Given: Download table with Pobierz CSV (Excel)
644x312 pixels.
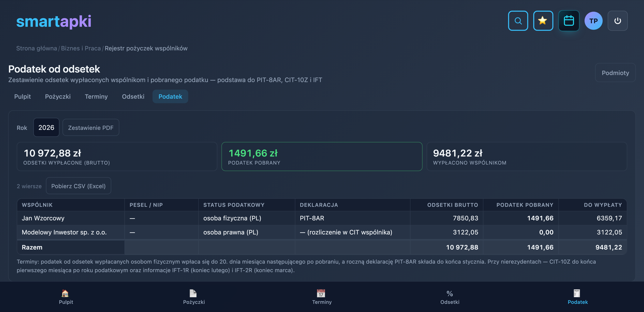Looking at the screenshot, I should [78, 186].
